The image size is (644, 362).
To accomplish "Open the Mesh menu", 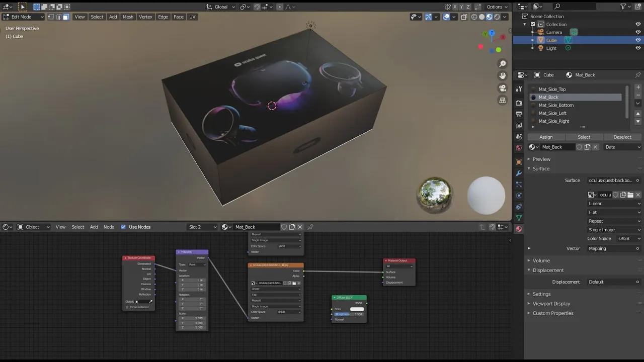I will click(x=128, y=17).
